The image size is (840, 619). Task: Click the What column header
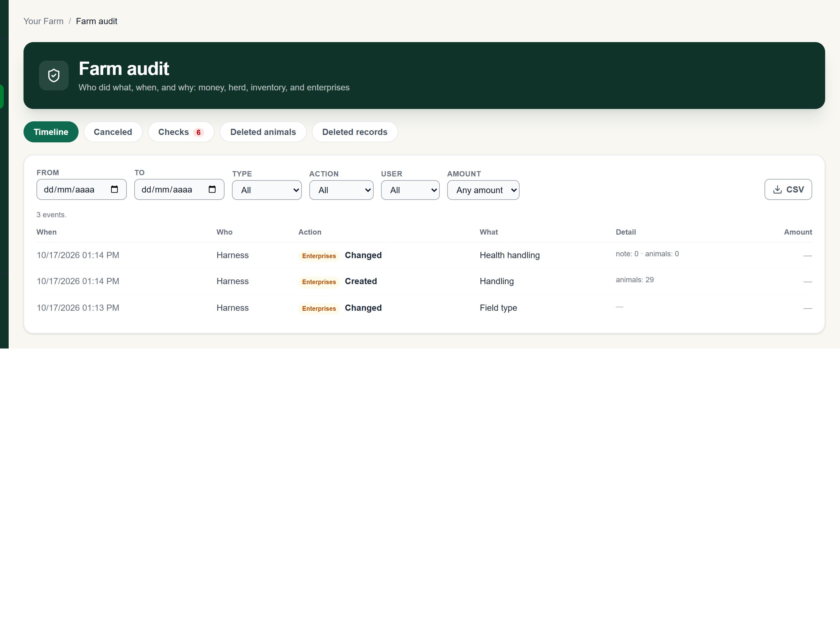pyautogui.click(x=488, y=232)
